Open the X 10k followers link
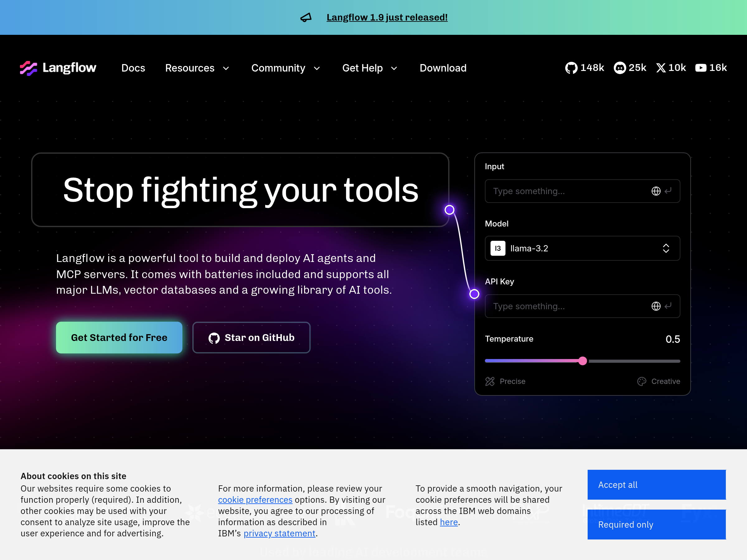The width and height of the screenshot is (747, 560). 671,68
